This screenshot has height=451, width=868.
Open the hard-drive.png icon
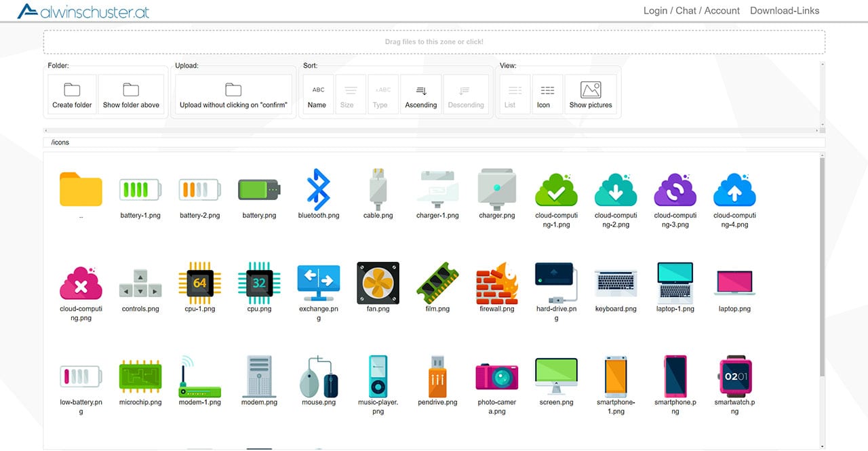tap(556, 283)
